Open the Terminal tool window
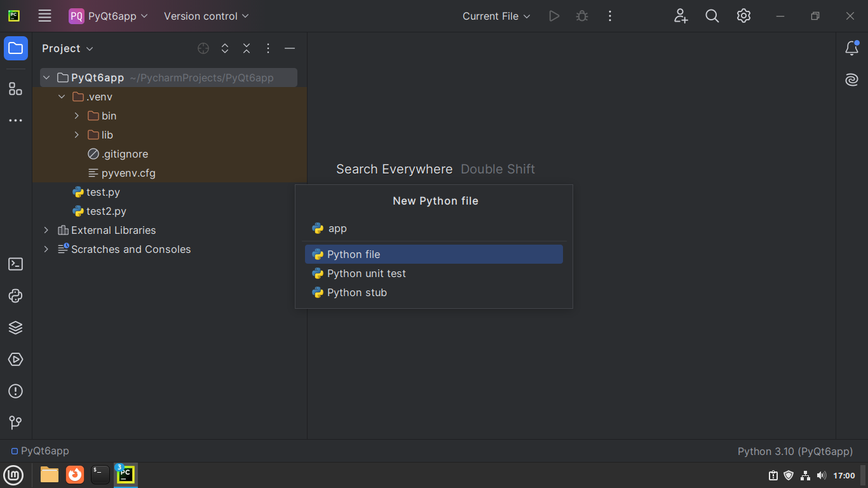 pos(16,264)
